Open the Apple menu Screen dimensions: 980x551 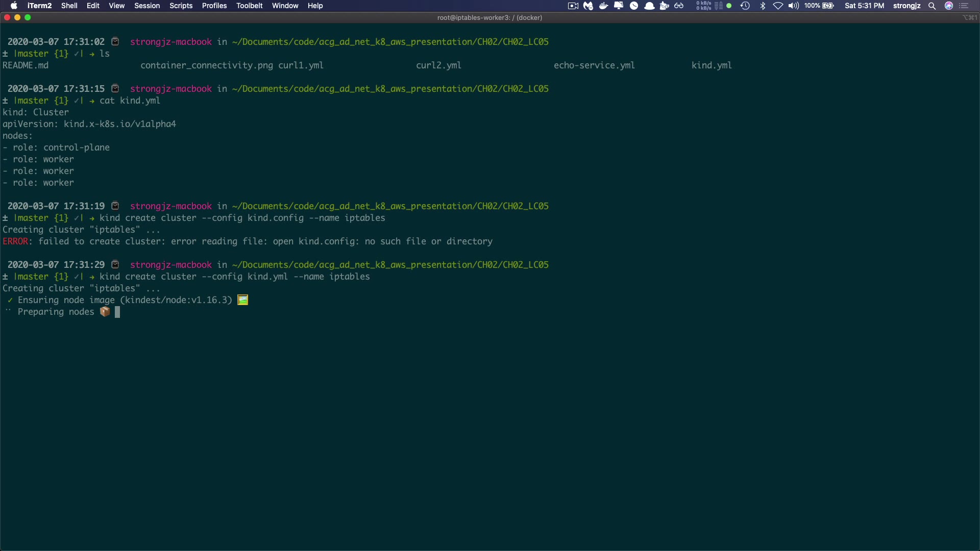point(14,6)
